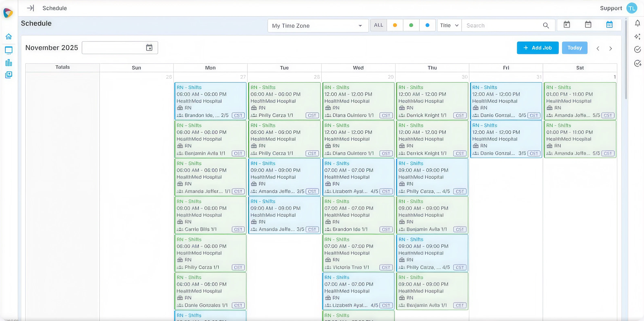644x321 pixels.
Task: Open Wednesday's Brandon Ide 1/1 shift
Action: (358, 215)
